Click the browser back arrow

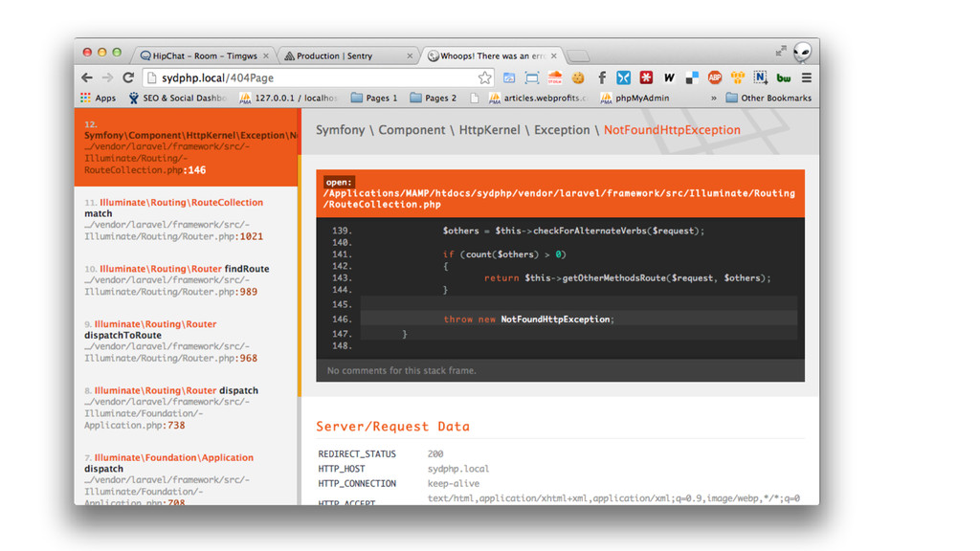click(87, 77)
